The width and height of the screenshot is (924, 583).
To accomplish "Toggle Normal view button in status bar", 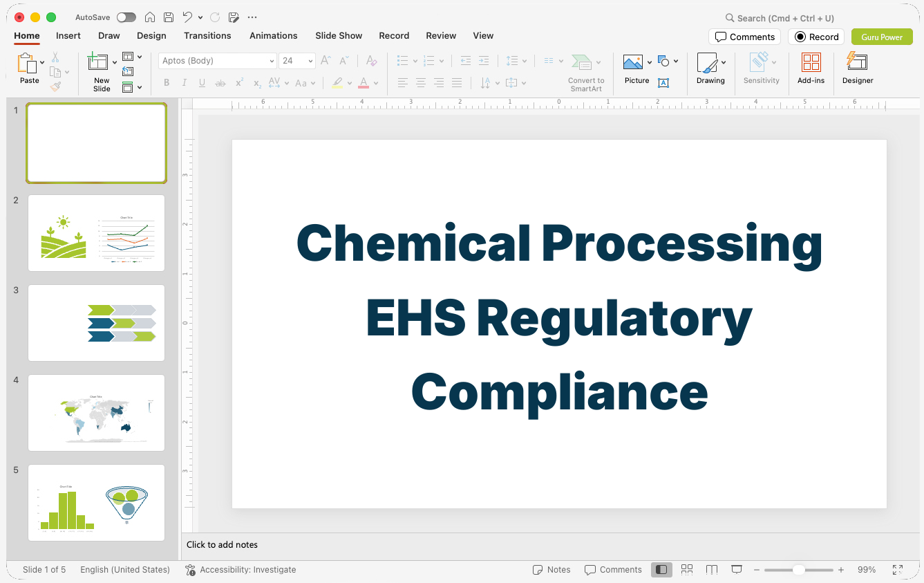I will pos(661,570).
